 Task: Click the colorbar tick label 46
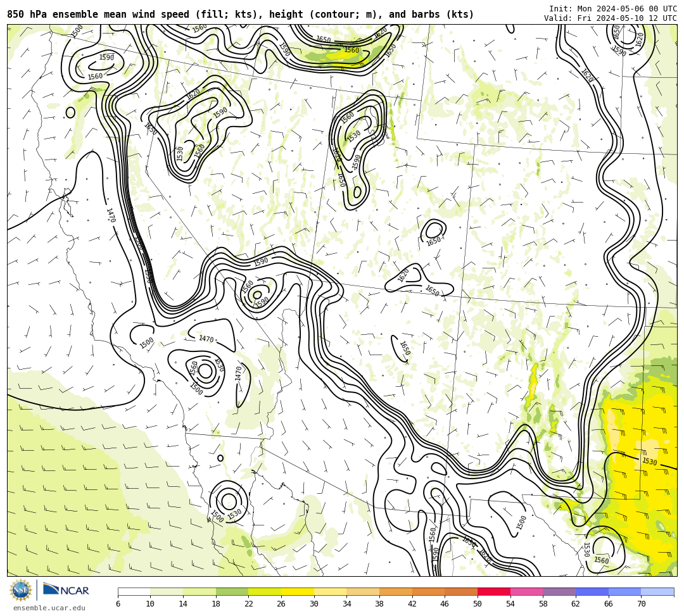click(445, 604)
